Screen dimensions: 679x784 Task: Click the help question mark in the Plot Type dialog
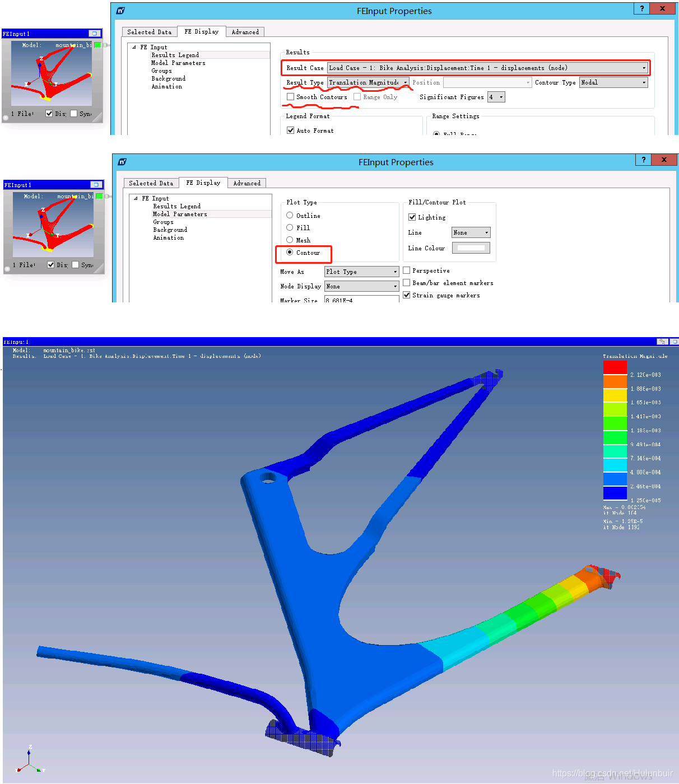(x=644, y=160)
